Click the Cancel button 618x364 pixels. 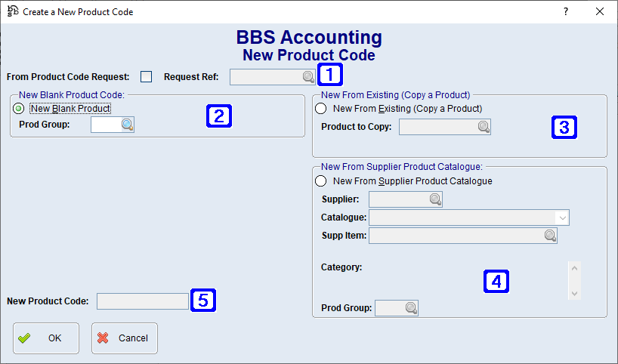tap(125, 338)
